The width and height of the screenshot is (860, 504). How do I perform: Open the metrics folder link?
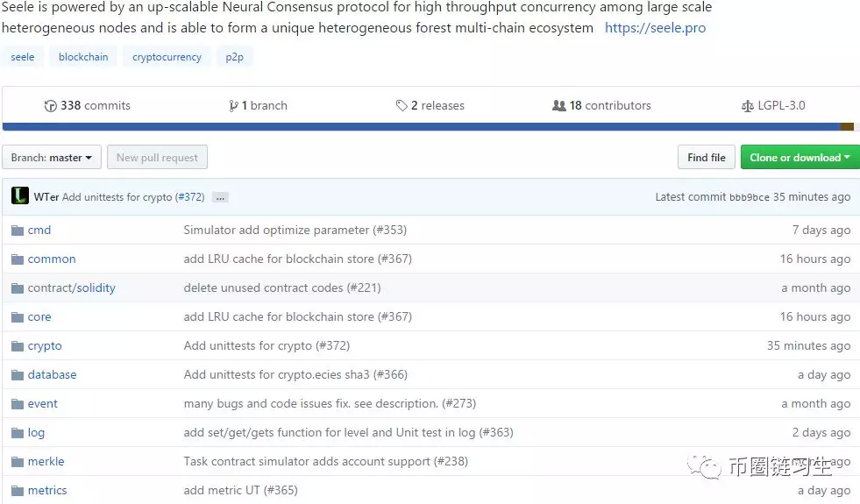(47, 491)
